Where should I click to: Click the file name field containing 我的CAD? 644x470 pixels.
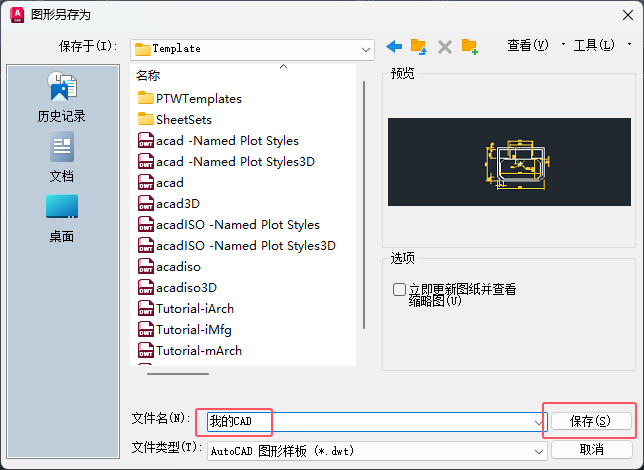[x=377, y=422]
